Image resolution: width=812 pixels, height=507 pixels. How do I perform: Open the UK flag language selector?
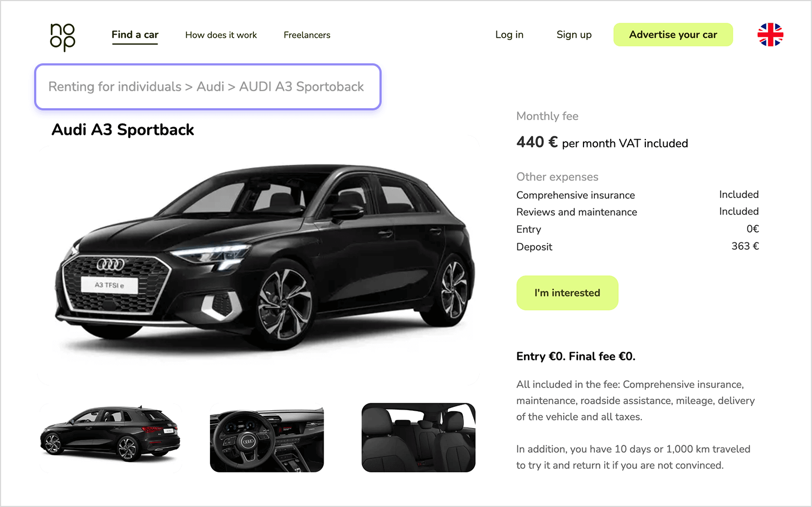(770, 35)
